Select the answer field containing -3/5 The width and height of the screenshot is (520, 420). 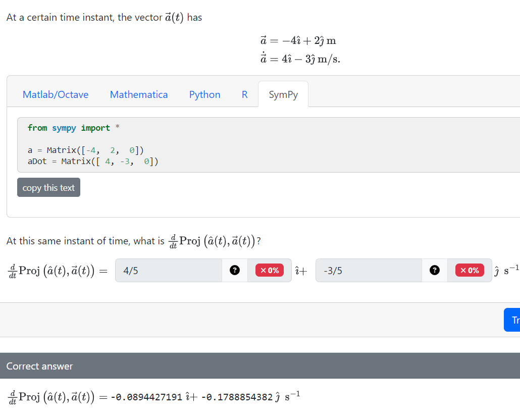pyautogui.click(x=368, y=270)
